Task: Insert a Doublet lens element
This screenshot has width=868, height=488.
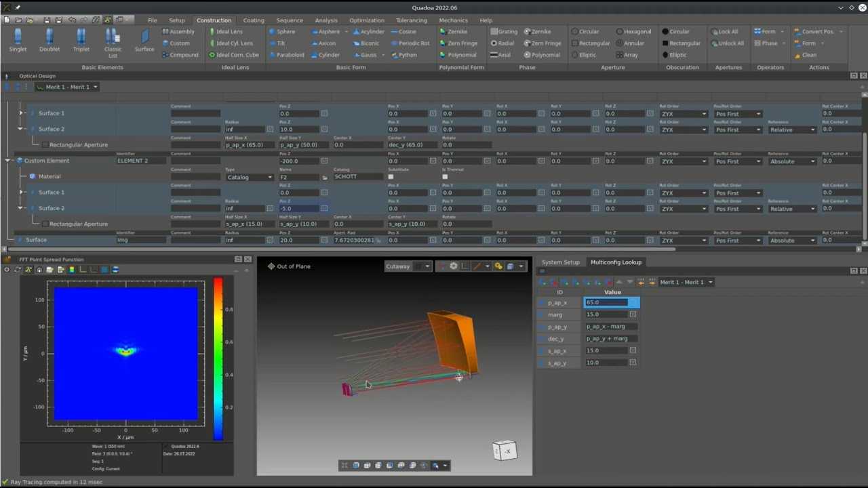Action: (50, 40)
